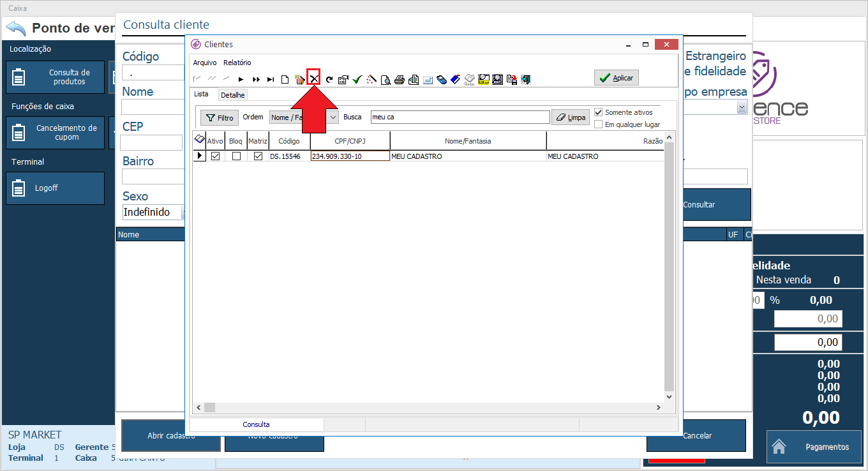The height and width of the screenshot is (471, 868).
Task: Click the Limpa button
Action: click(x=571, y=117)
